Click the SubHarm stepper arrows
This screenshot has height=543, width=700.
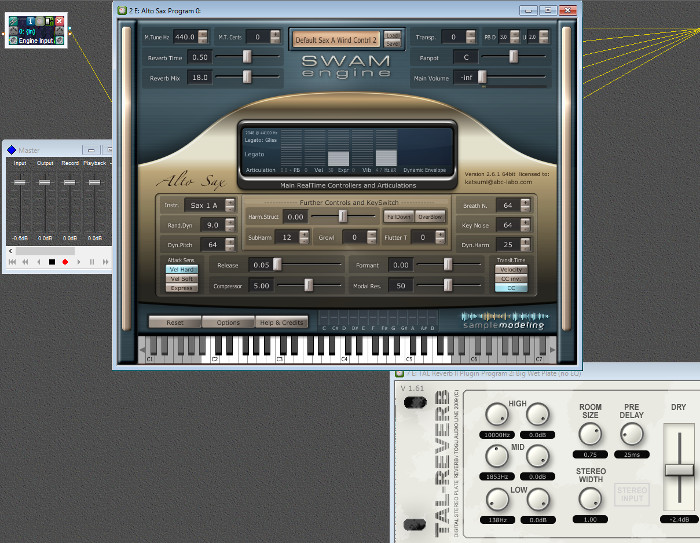click(304, 237)
